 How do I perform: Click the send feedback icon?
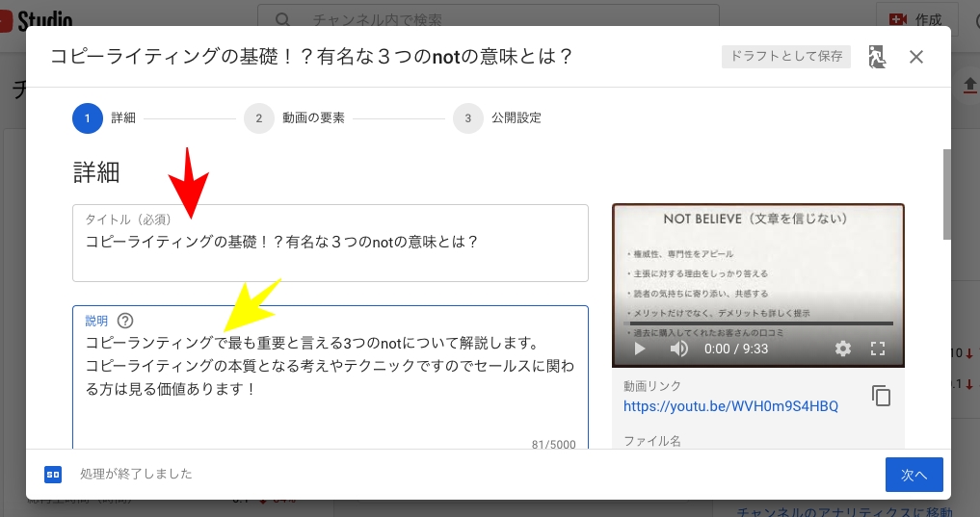tap(876, 57)
